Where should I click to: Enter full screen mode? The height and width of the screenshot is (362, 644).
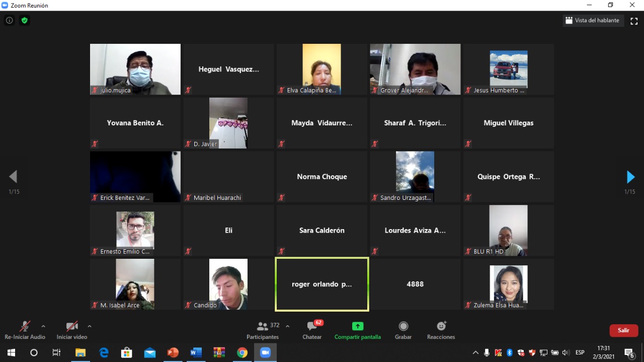634,21
